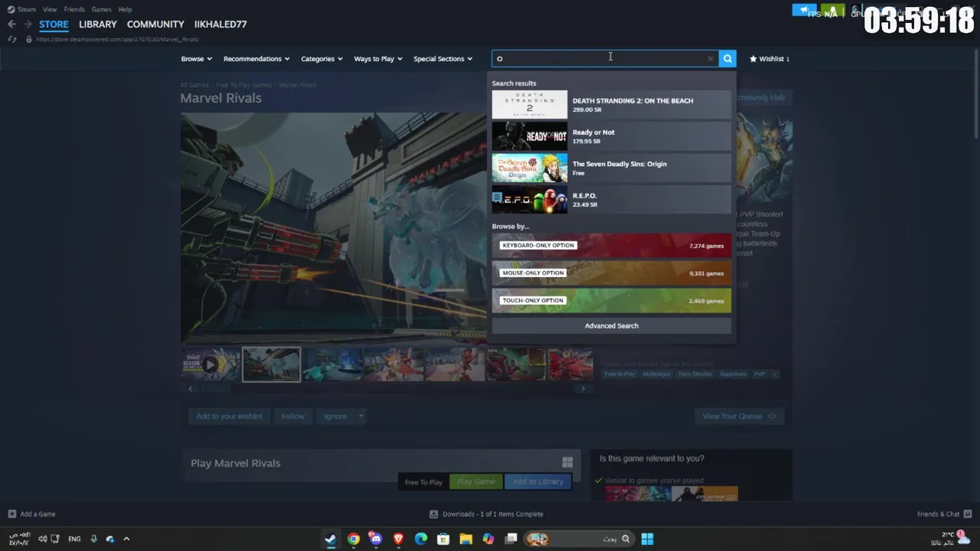The image size is (980, 551).
Task: Click the green Play Game button
Action: point(476,481)
